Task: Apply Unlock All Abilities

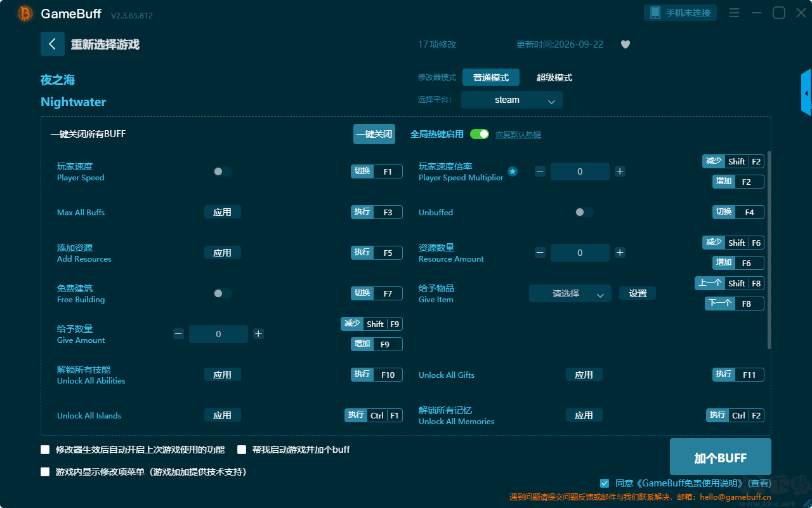Action: (x=223, y=375)
